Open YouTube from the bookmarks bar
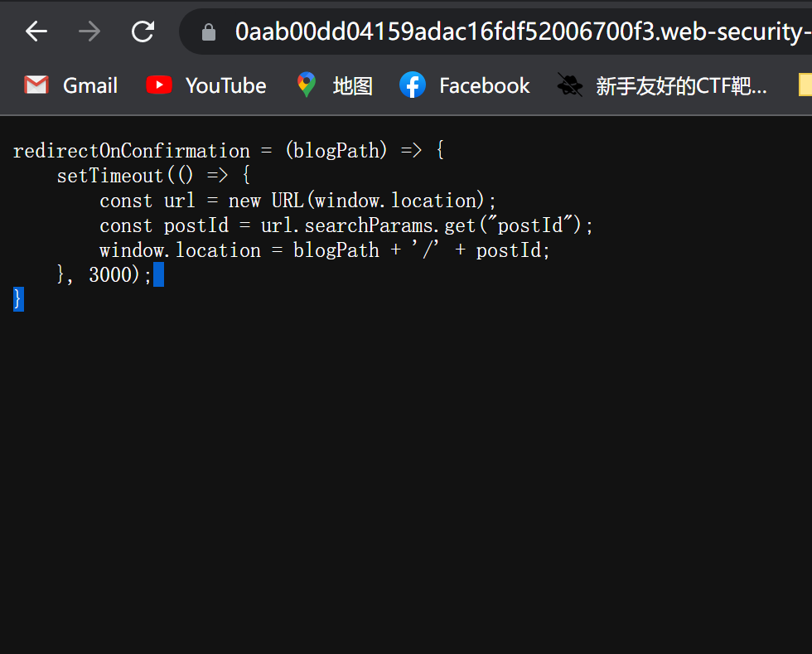This screenshot has width=812, height=654. click(x=158, y=85)
